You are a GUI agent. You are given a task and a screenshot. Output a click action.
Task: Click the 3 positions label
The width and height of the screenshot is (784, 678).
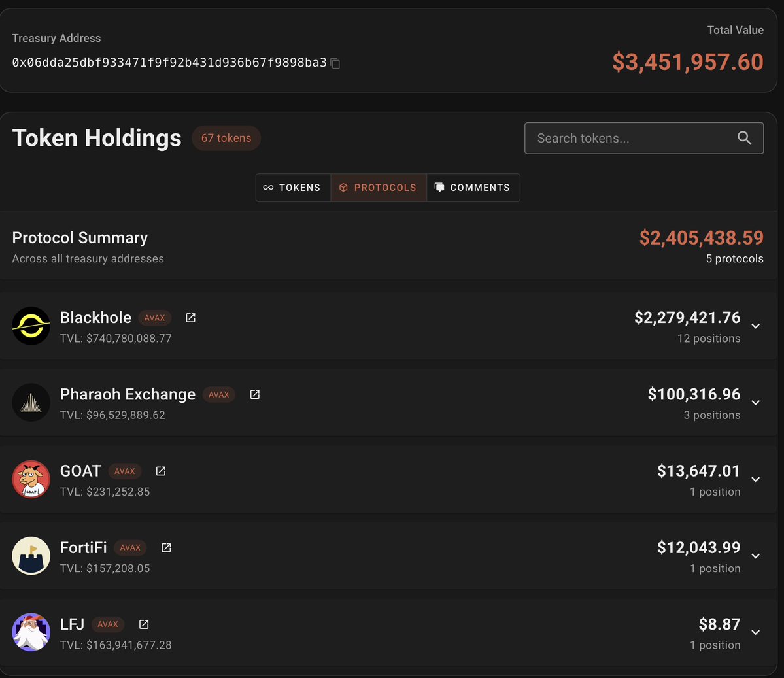click(712, 415)
